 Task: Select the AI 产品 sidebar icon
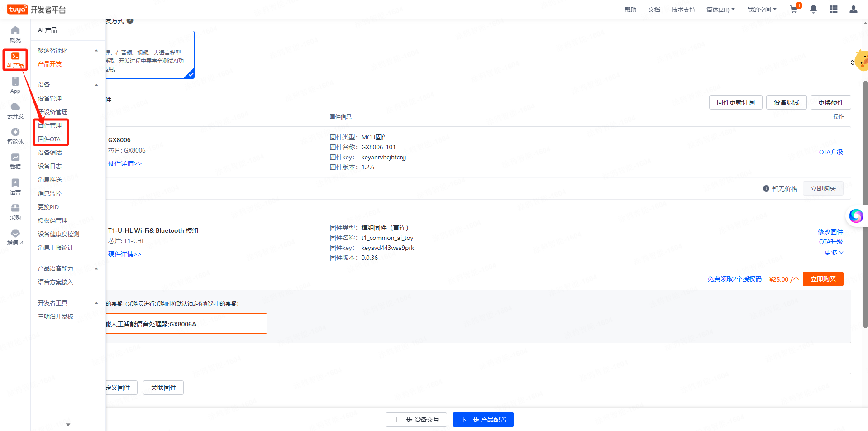[15, 59]
